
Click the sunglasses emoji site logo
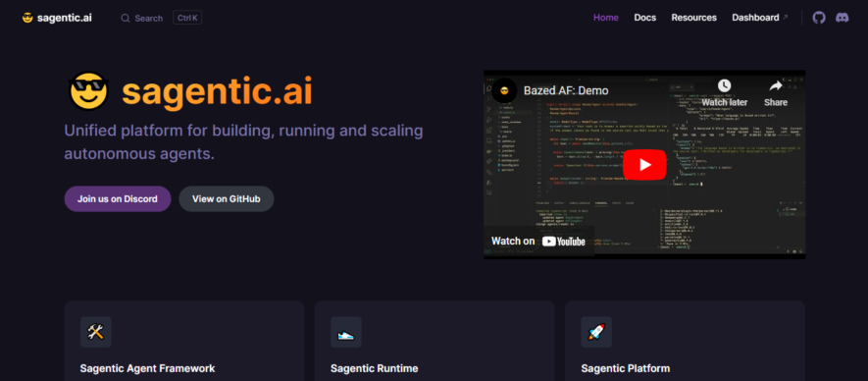point(27,18)
